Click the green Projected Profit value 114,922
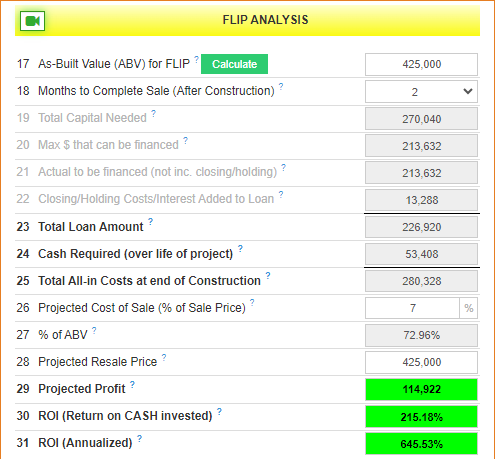The image size is (495, 459). 421,389
